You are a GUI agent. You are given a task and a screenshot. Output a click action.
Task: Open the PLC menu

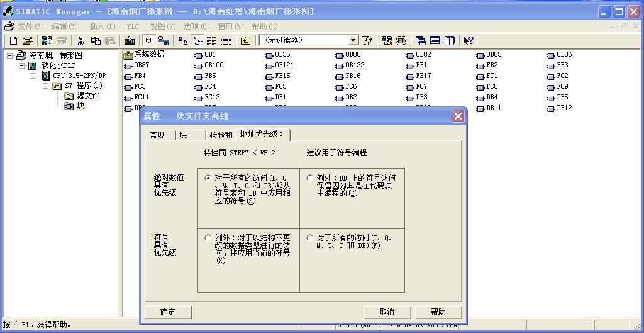coord(133,26)
